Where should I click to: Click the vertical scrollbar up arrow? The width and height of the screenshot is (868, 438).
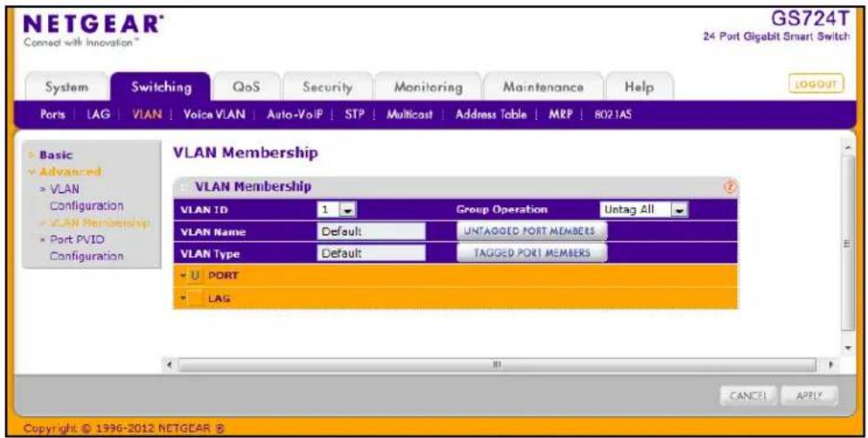tap(848, 148)
